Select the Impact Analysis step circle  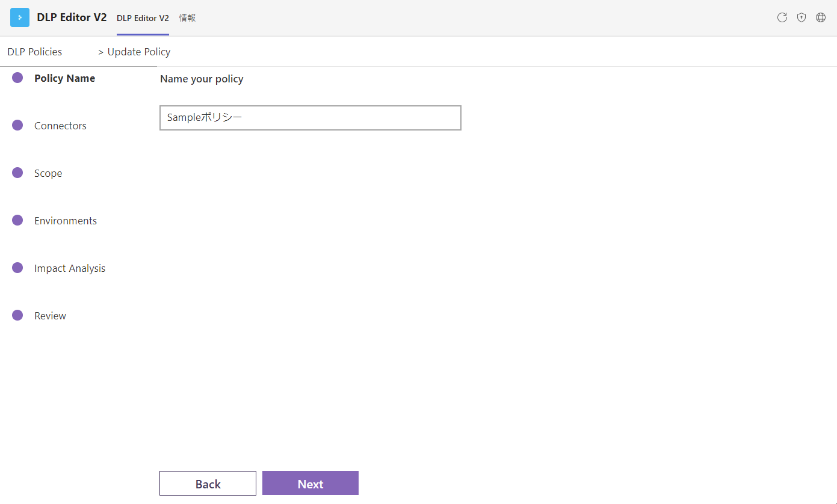click(x=17, y=268)
